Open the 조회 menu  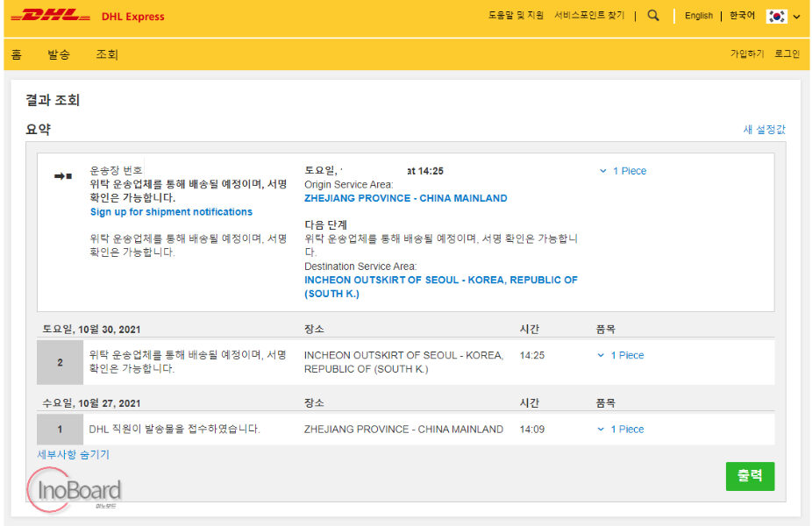point(107,54)
